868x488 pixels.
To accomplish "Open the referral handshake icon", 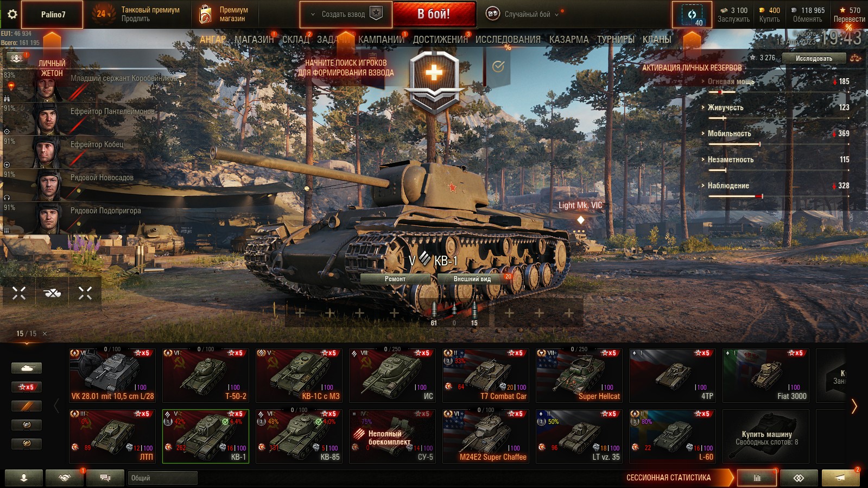I will (65, 478).
